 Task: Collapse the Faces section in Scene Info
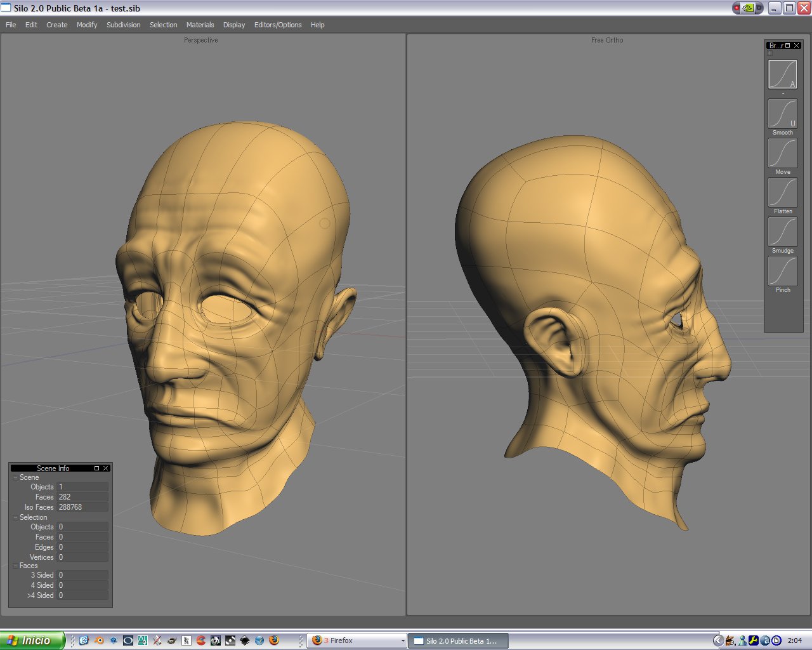(x=15, y=566)
